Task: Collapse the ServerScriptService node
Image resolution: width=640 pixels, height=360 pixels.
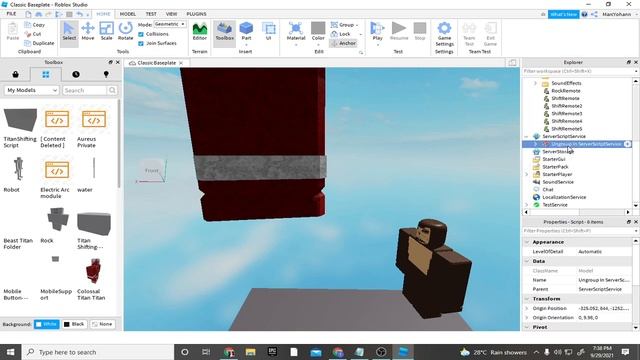Action: 526,136
